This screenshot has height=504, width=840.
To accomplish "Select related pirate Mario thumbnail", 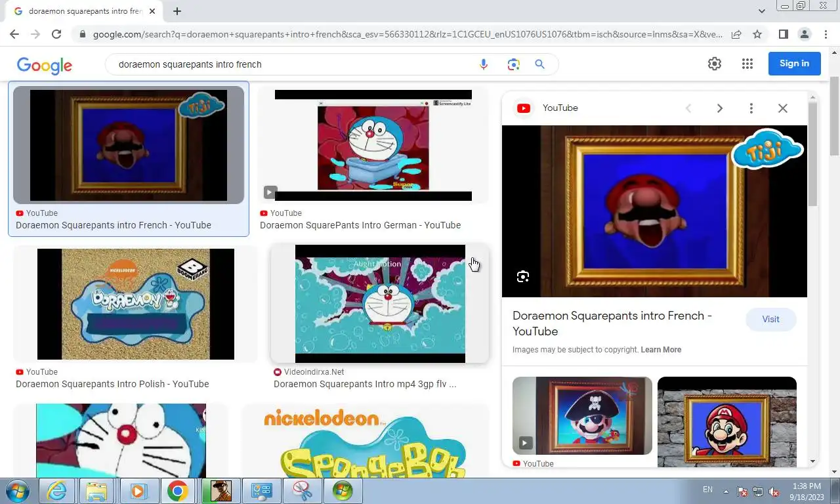I will [582, 415].
